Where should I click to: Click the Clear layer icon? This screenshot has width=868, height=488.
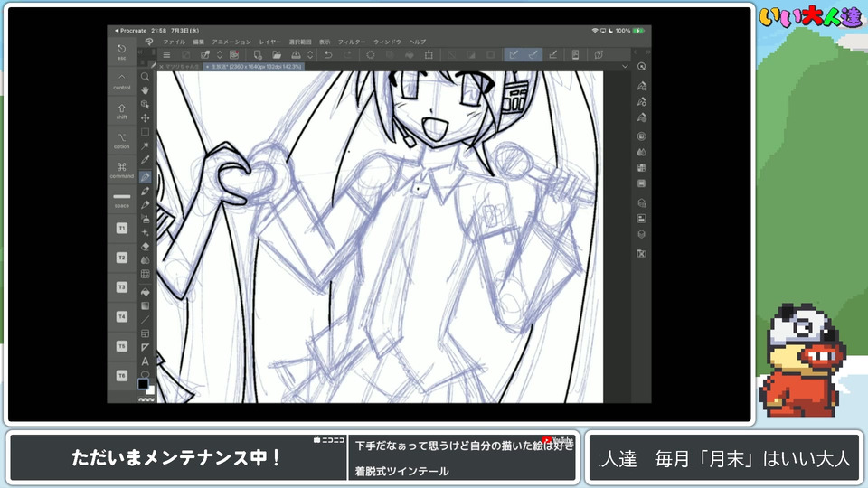(x=371, y=55)
